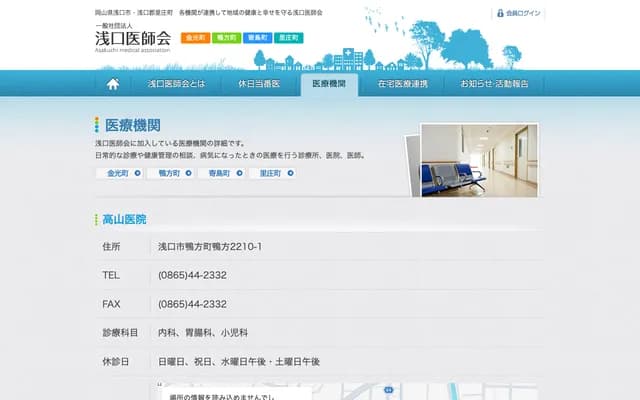This screenshot has width=640, height=400.
Task: Click arrow icon beside 寄島町 link
Action: pyautogui.click(x=240, y=173)
